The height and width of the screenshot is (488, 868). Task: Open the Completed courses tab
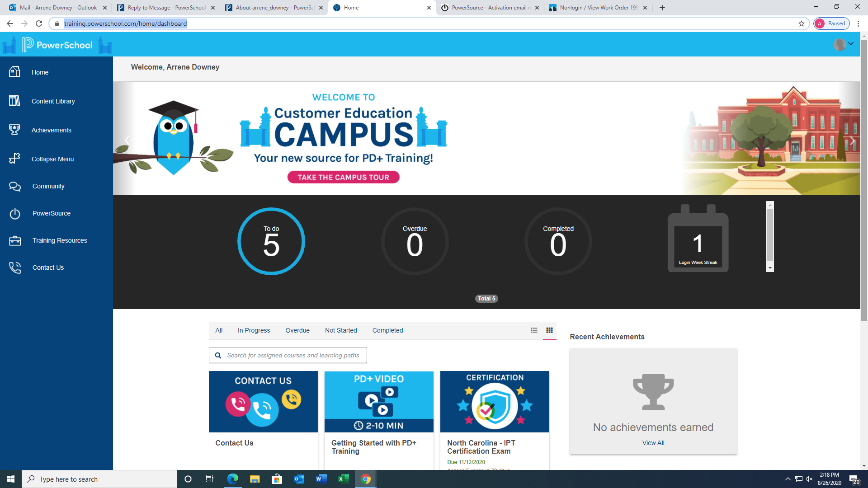click(x=387, y=330)
